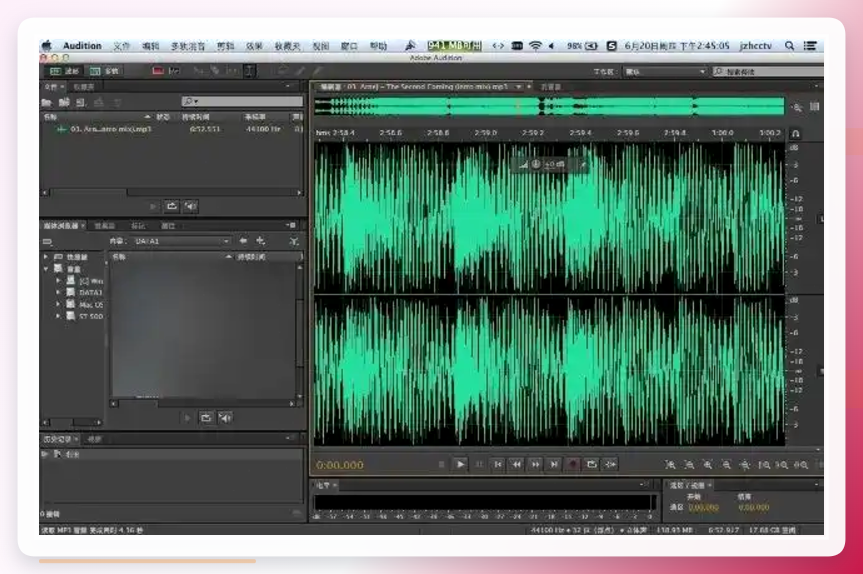Click the Zoom Out Amplitude icon

(x=689, y=465)
